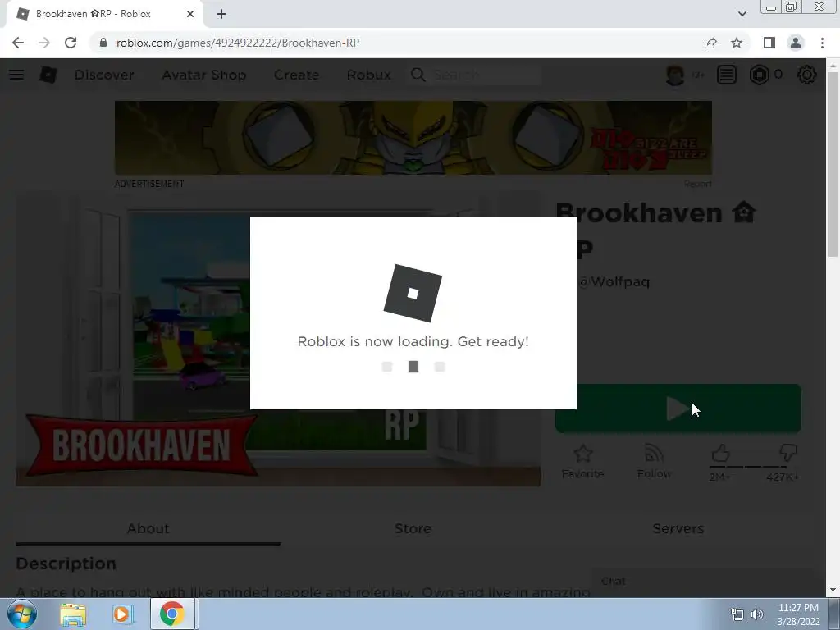Go back with browser back arrow
The image size is (840, 630).
tap(18, 43)
